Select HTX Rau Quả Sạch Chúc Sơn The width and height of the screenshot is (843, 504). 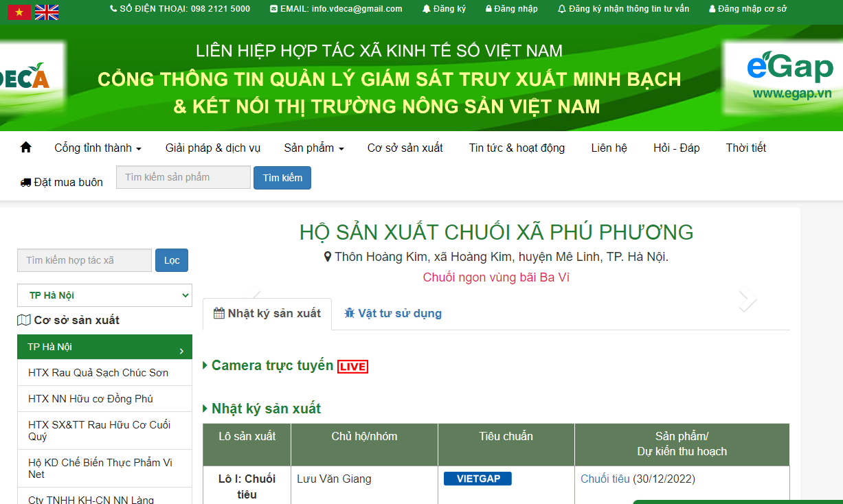(x=98, y=373)
